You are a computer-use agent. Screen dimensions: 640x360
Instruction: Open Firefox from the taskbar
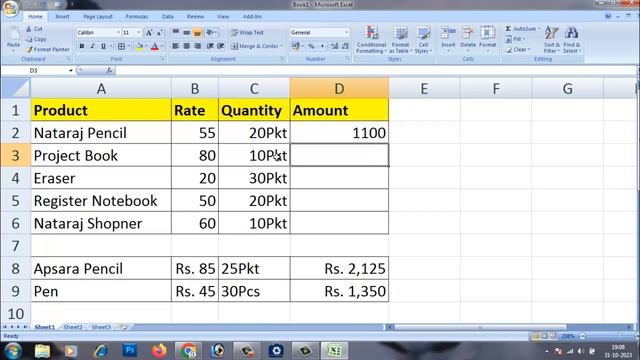click(x=159, y=351)
